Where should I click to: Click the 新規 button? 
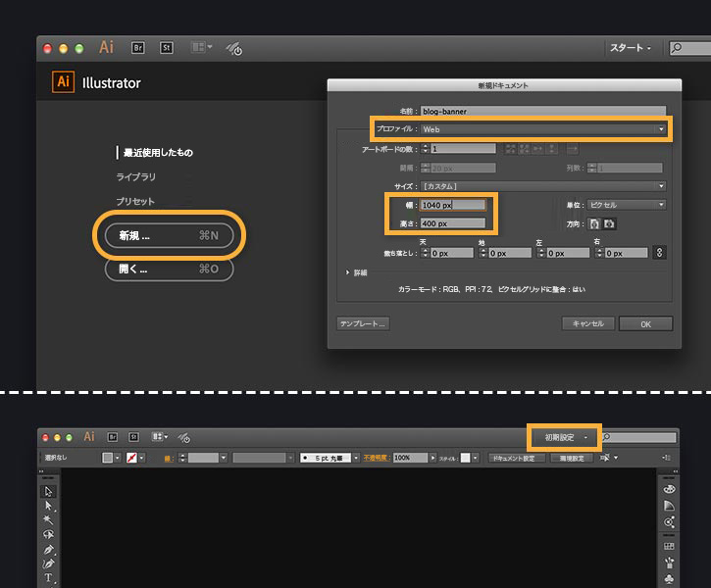tap(169, 235)
